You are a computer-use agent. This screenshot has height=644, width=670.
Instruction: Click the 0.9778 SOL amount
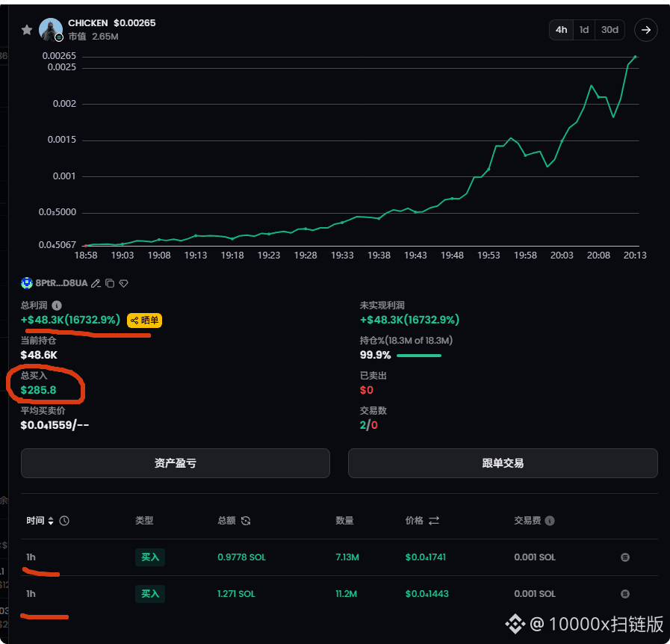(x=241, y=557)
